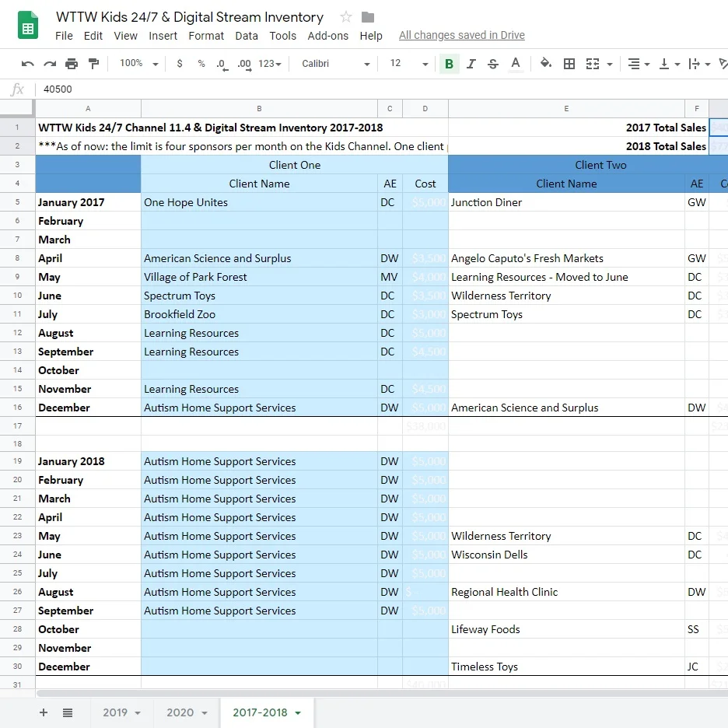This screenshot has width=728, height=728.
Task: Open vertical align options
Action: coord(669,64)
